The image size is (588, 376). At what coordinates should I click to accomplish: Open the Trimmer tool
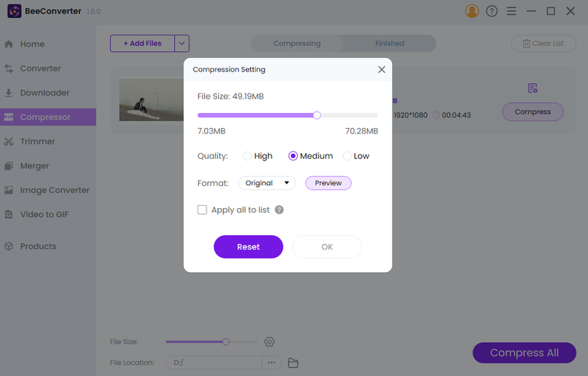click(x=48, y=142)
